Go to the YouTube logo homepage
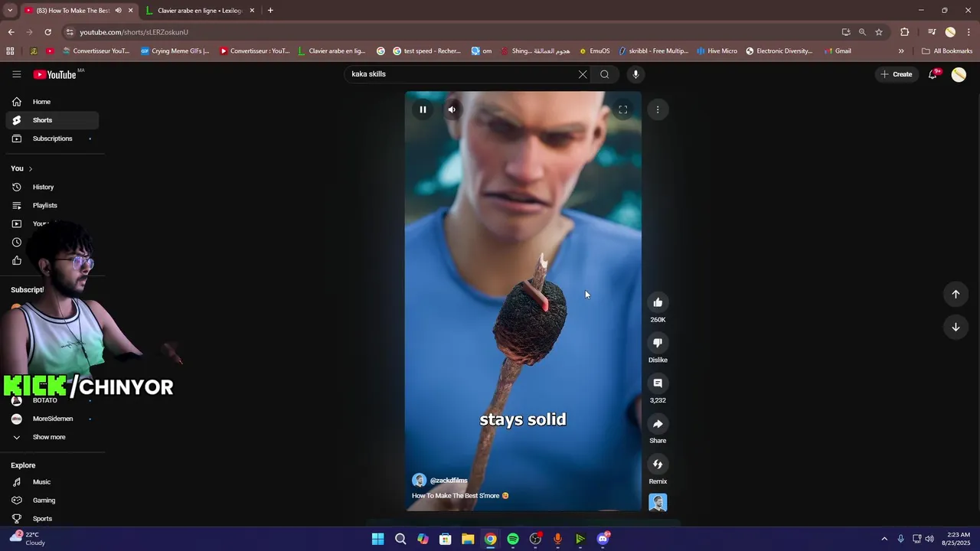Image resolution: width=980 pixels, height=551 pixels. point(55,74)
